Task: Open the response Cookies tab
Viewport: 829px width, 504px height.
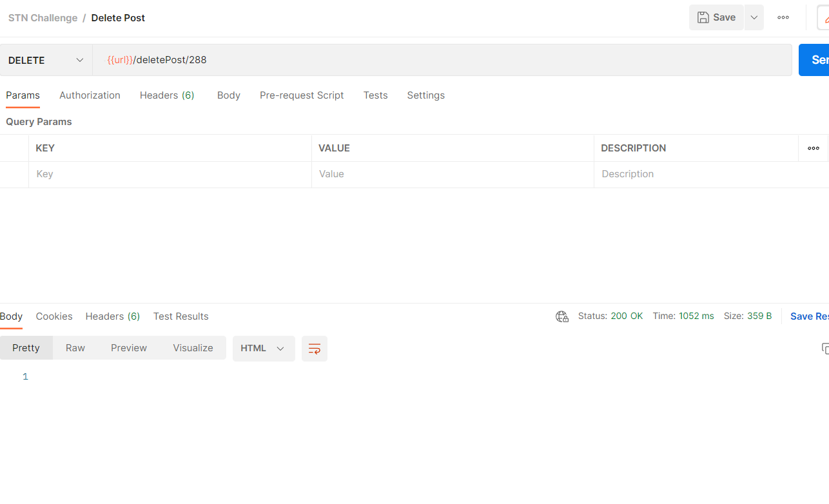Action: (54, 316)
